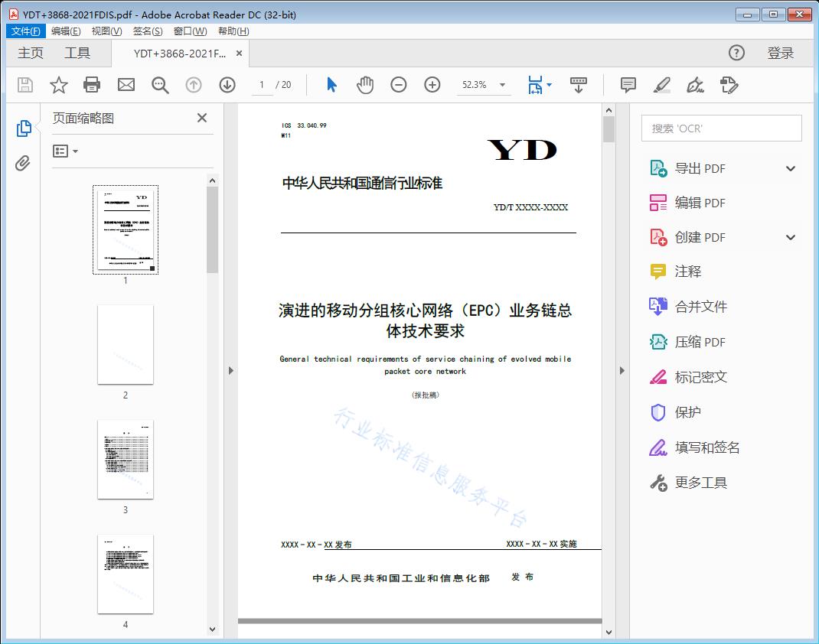The height and width of the screenshot is (644, 819).
Task: Collapse the 页面缩略图 panel with the X
Action: [x=201, y=118]
